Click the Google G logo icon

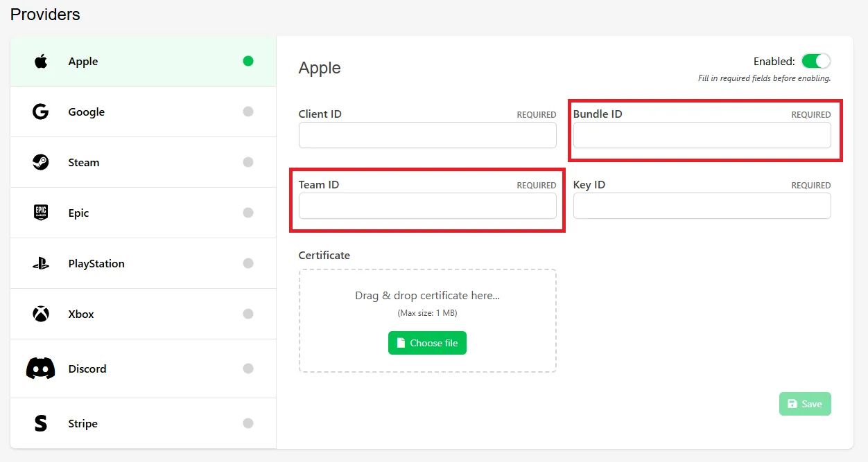[41, 112]
